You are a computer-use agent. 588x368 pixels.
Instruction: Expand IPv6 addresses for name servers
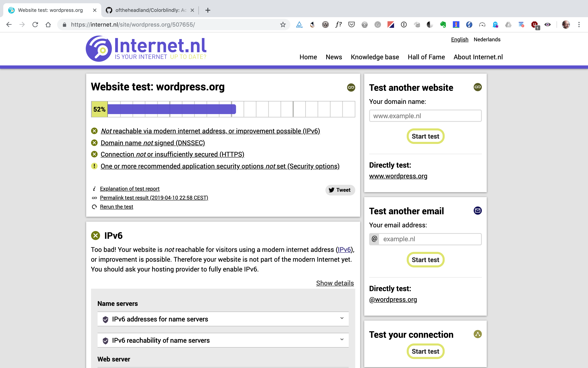pos(223,319)
